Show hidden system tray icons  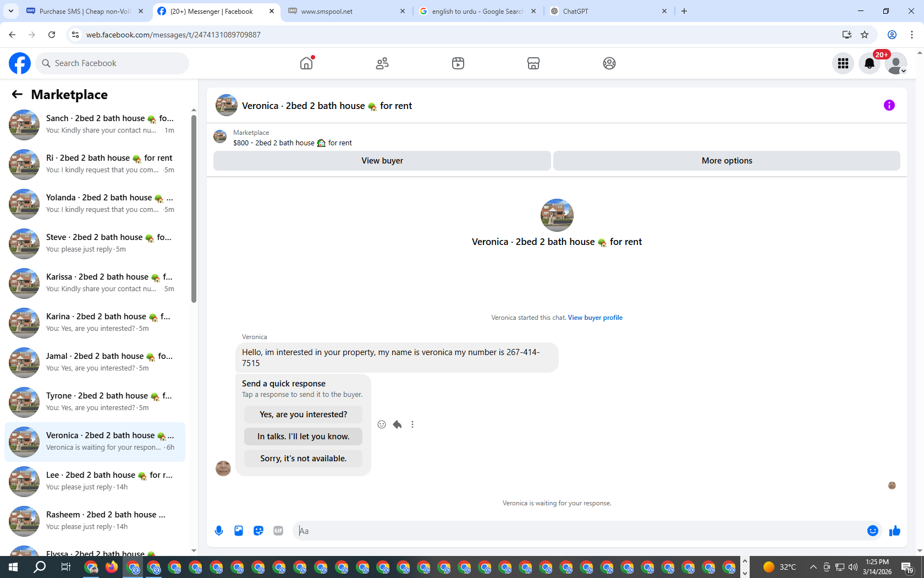[x=813, y=567]
